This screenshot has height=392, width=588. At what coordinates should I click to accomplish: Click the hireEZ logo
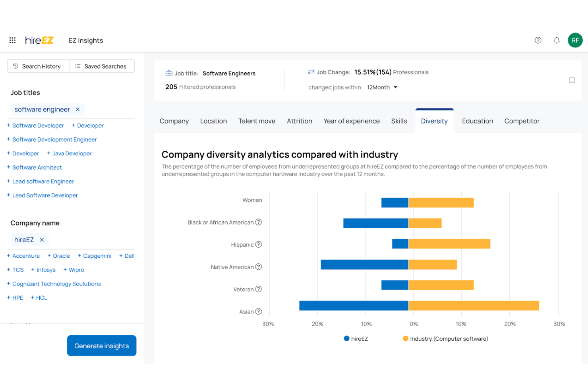click(x=39, y=40)
